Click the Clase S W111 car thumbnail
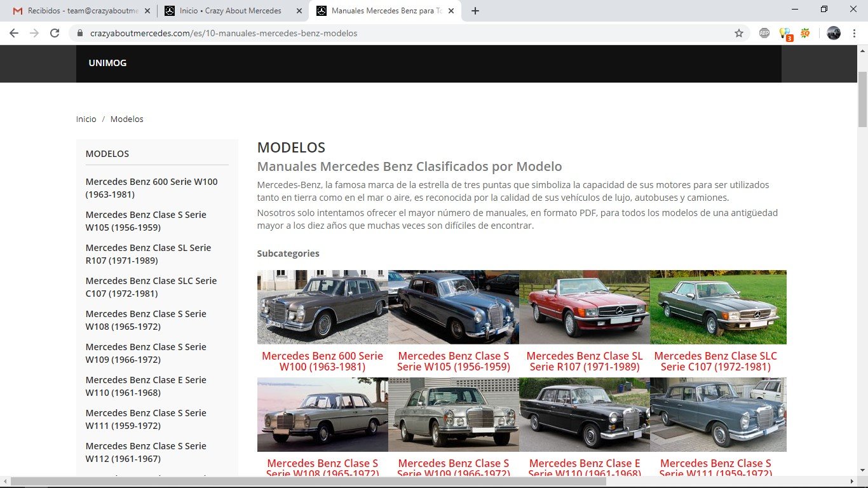The width and height of the screenshot is (868, 488). point(718,414)
